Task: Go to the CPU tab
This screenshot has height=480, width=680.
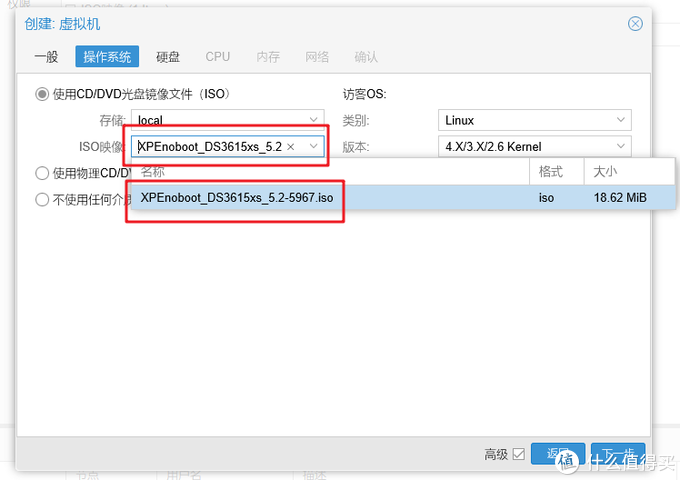Action: point(218,57)
